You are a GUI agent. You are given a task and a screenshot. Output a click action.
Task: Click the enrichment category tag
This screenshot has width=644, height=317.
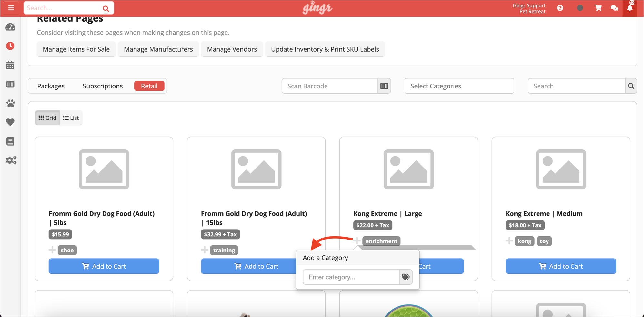click(381, 241)
